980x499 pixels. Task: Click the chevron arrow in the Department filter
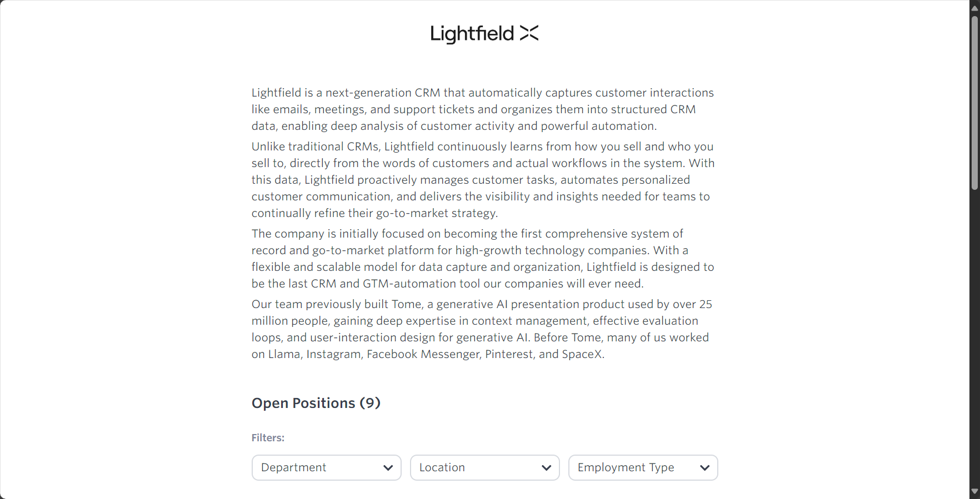click(x=388, y=468)
